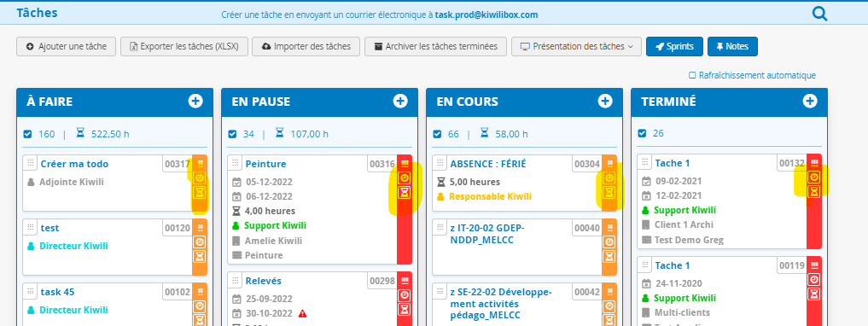This screenshot has height=326, width=868.
Task: Click Test Demo Greg project label
Action: [x=689, y=240]
